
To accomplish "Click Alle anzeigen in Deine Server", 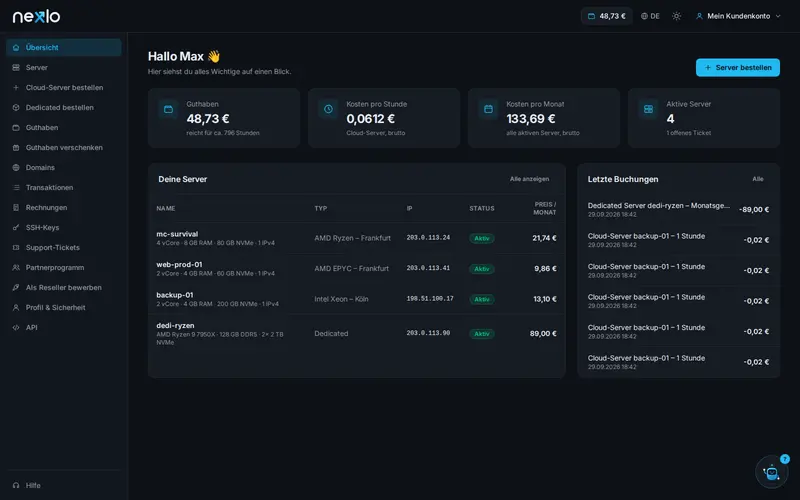I will (530, 179).
